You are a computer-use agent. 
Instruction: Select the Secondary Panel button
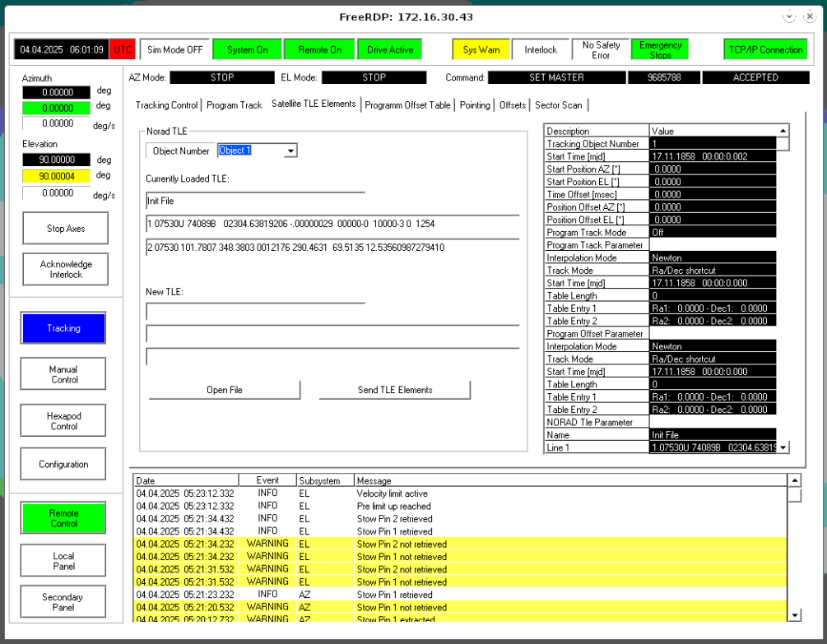pos(63,602)
